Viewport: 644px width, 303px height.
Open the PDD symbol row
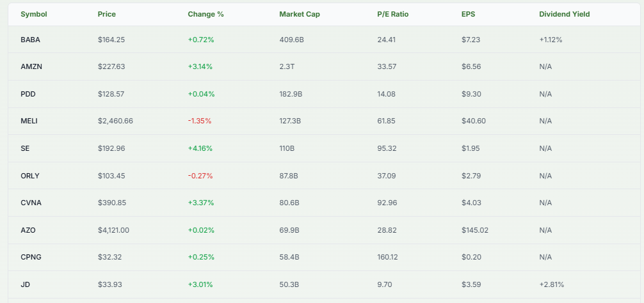(28, 94)
